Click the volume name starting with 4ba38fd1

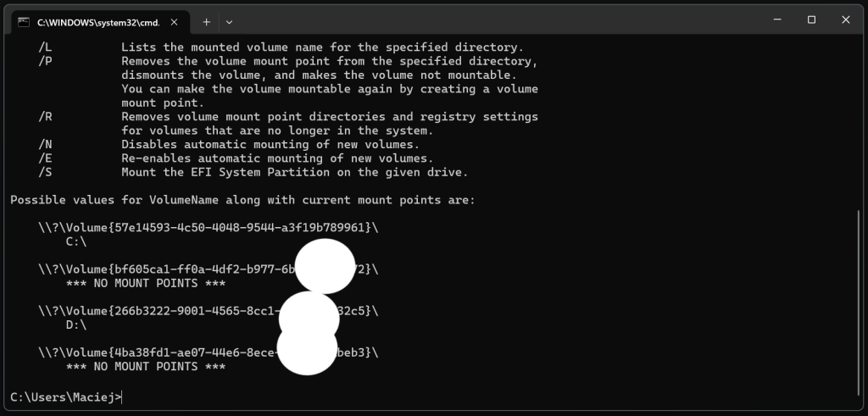pos(209,352)
